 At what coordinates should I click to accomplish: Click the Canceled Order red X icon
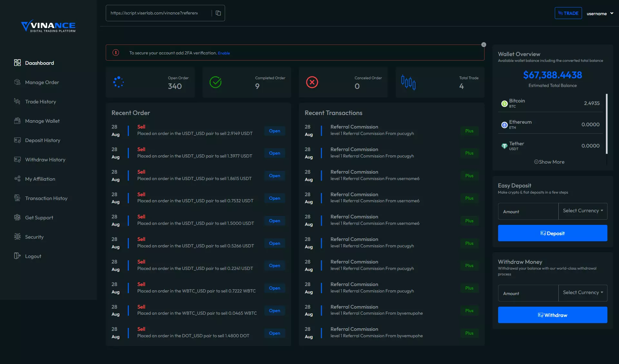click(x=312, y=82)
